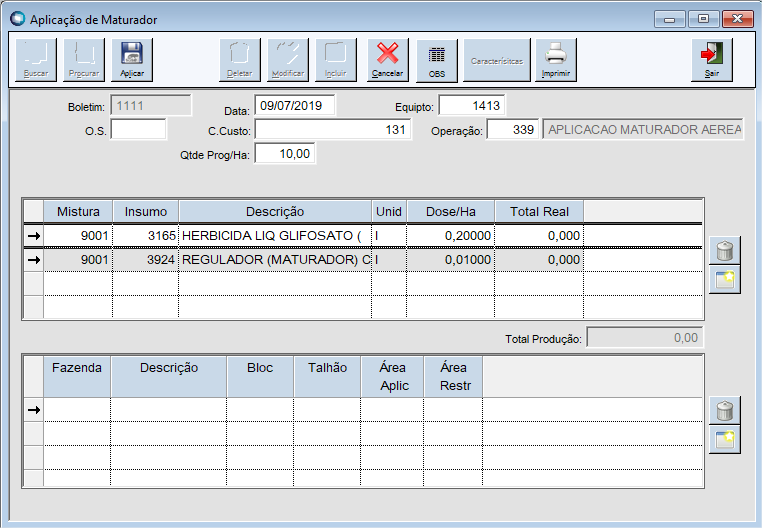Click first-row Talhão cell in lower table

pyautogui.click(x=327, y=410)
